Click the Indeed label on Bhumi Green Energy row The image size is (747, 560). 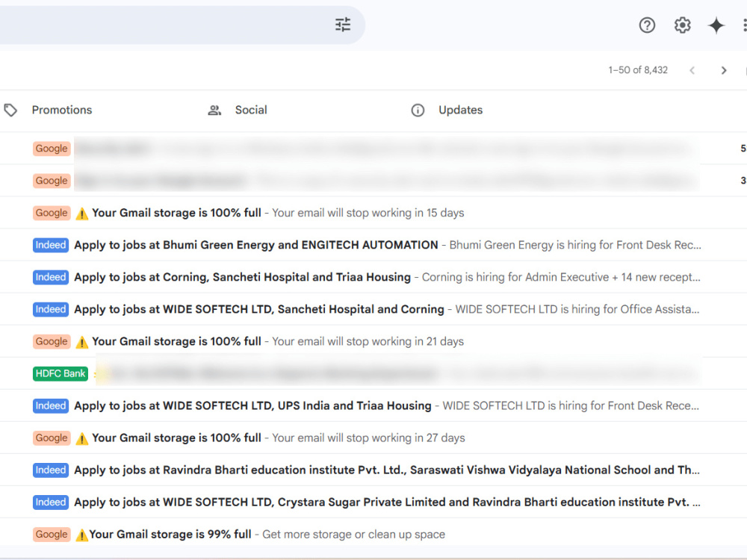click(51, 245)
